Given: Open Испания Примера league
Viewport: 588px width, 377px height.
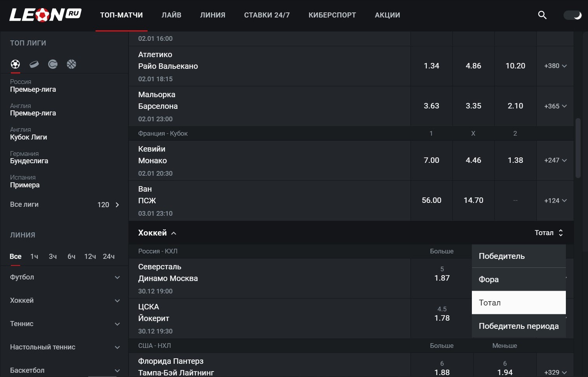Looking at the screenshot, I should (x=25, y=181).
